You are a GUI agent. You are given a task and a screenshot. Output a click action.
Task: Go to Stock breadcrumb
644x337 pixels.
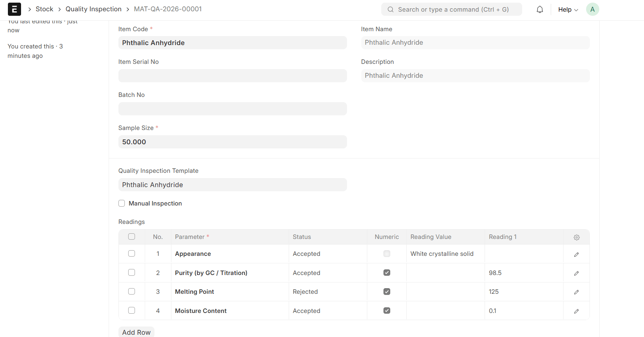tap(44, 9)
